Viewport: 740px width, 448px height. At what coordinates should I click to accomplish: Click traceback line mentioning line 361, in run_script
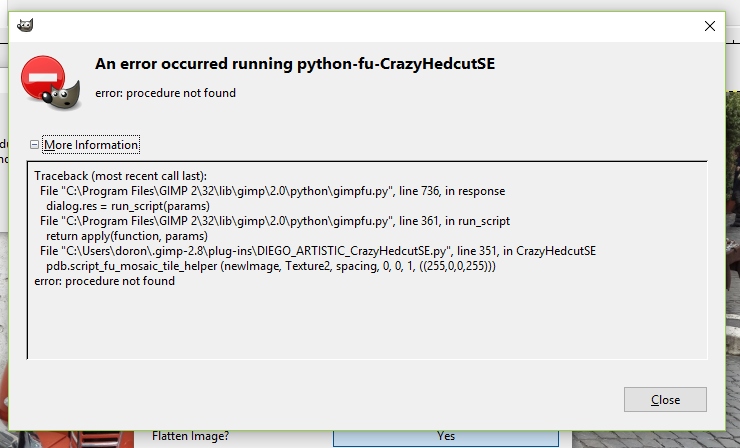point(275,221)
